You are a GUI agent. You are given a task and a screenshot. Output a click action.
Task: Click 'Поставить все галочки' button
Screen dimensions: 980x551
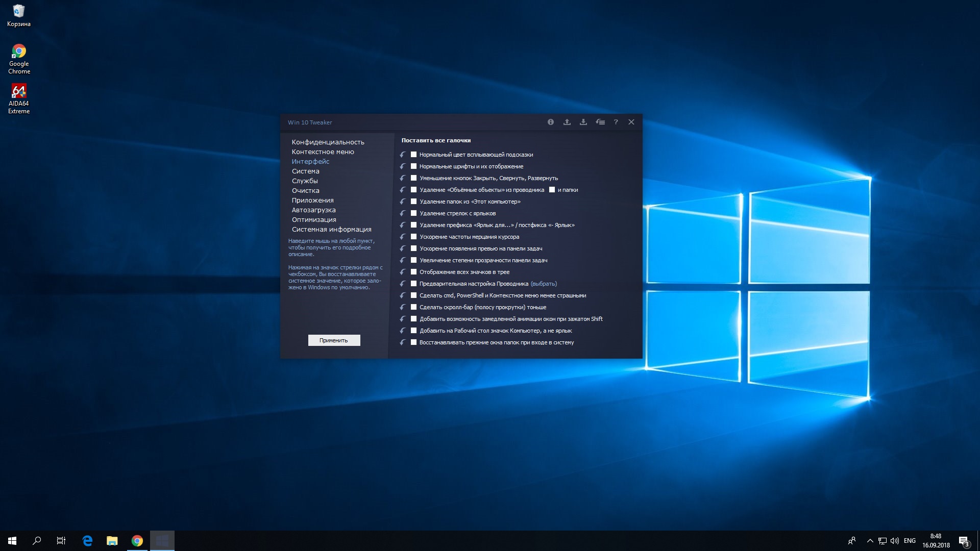435,140
